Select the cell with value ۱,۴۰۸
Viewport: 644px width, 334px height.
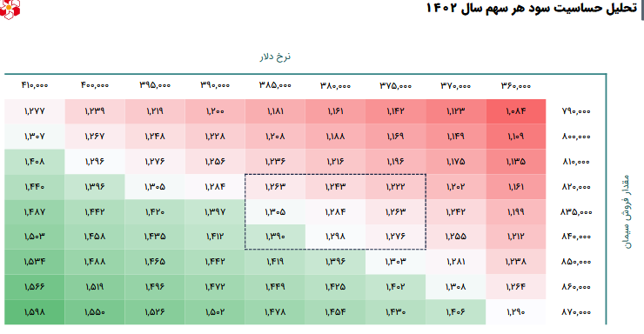35,162
